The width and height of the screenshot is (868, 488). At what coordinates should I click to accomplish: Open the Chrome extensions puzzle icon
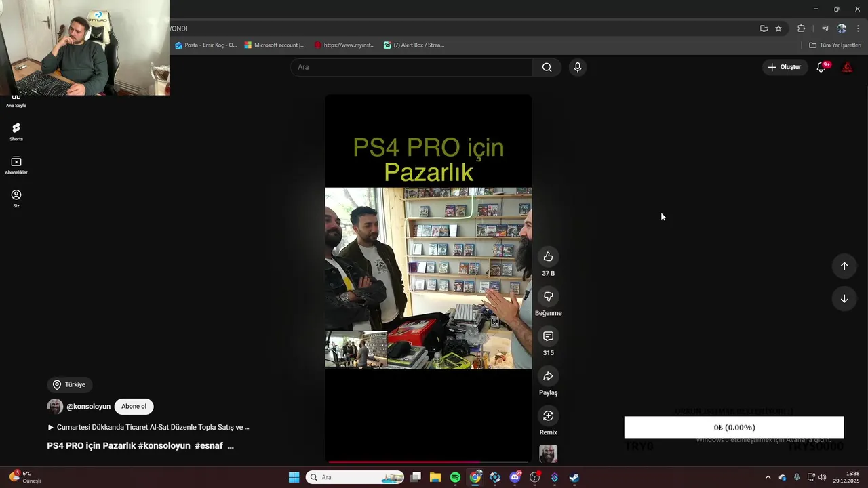pyautogui.click(x=801, y=28)
